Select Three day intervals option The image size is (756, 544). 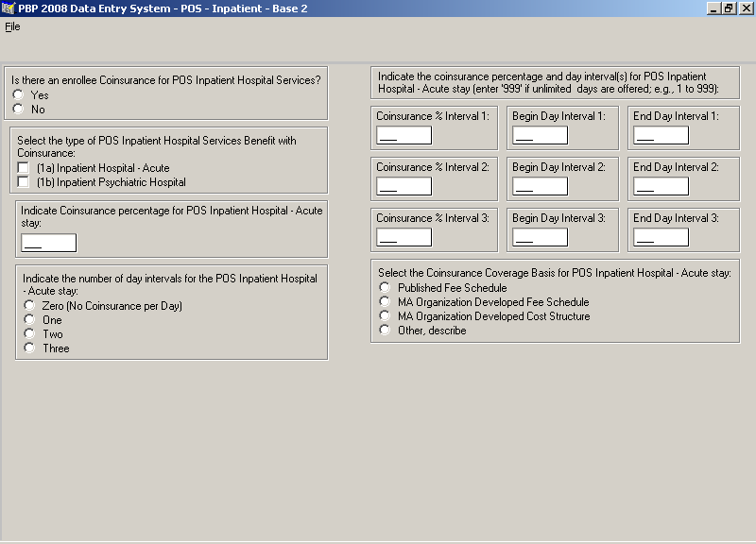point(29,348)
